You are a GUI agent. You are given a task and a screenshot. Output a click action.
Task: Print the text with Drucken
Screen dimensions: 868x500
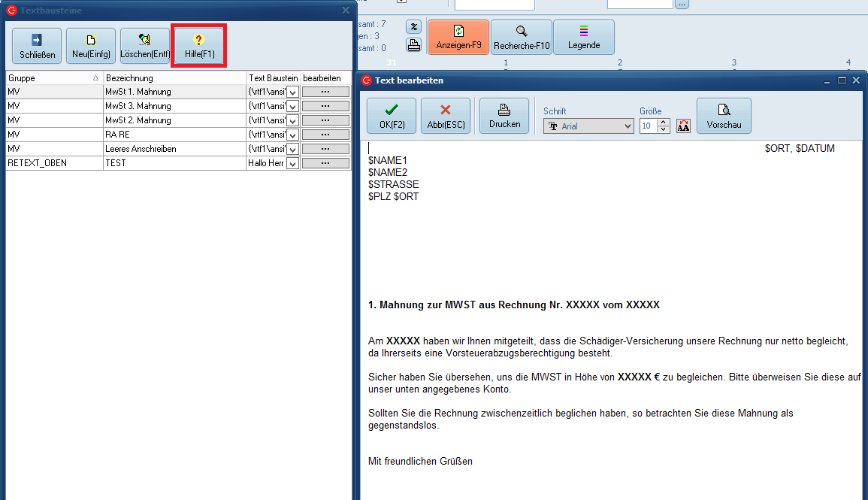[504, 116]
